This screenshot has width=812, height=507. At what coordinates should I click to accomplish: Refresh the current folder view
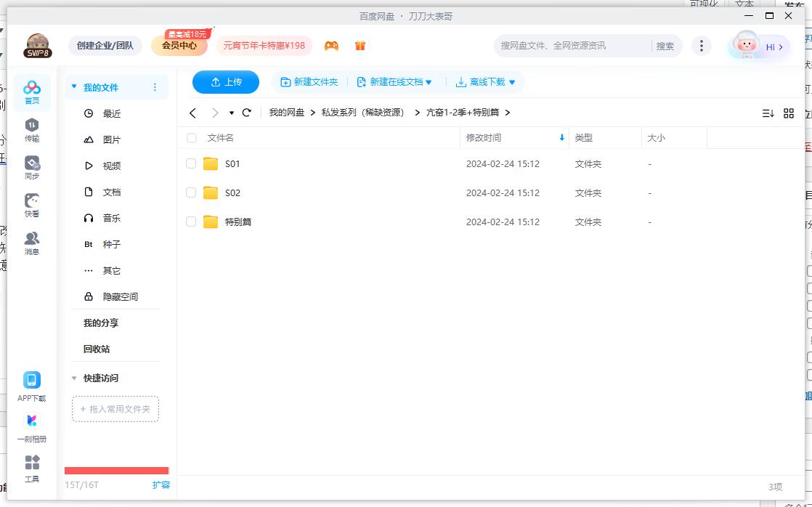coord(247,113)
